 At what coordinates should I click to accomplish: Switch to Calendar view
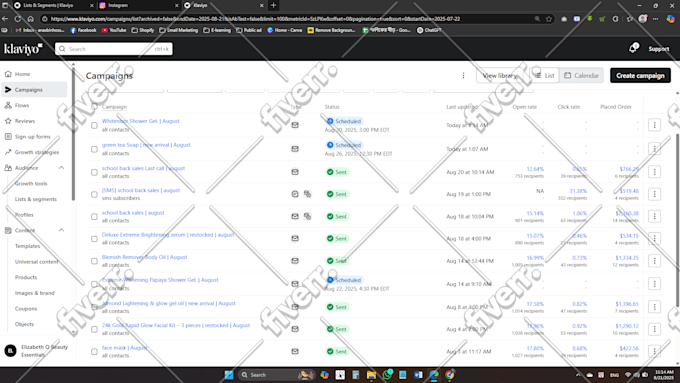click(x=582, y=75)
